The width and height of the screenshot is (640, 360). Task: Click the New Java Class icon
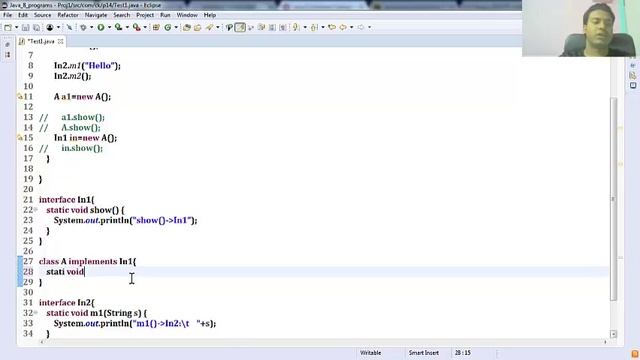(168, 27)
